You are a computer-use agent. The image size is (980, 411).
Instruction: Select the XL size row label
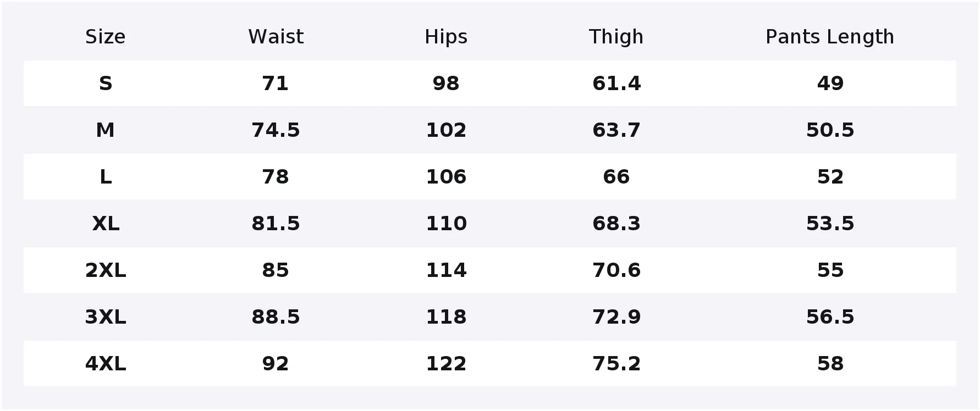tap(105, 224)
